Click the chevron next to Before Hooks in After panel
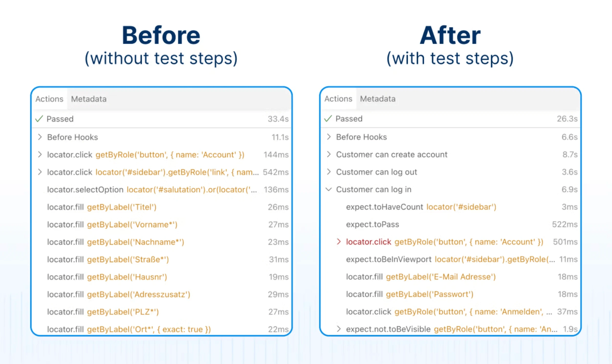The image size is (612, 364). coord(329,137)
